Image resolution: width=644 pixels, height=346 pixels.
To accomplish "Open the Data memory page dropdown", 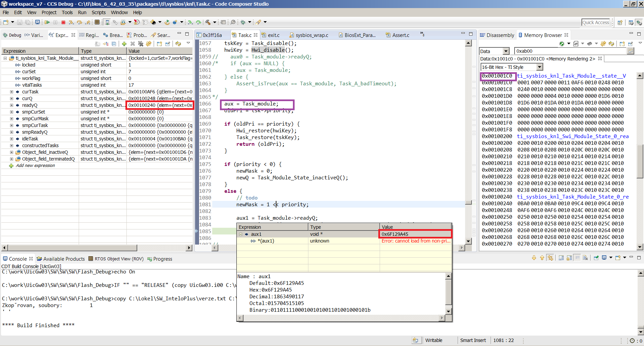I will pyautogui.click(x=506, y=51).
